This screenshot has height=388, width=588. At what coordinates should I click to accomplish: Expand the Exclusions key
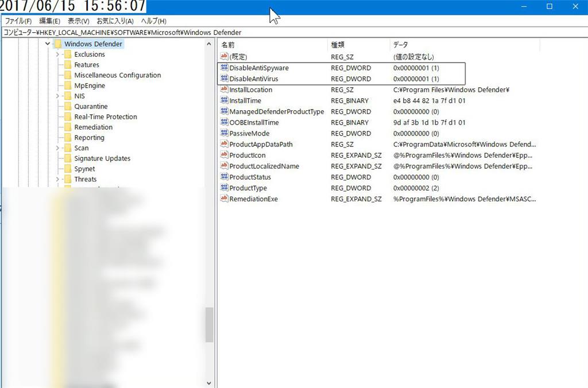tap(57, 55)
